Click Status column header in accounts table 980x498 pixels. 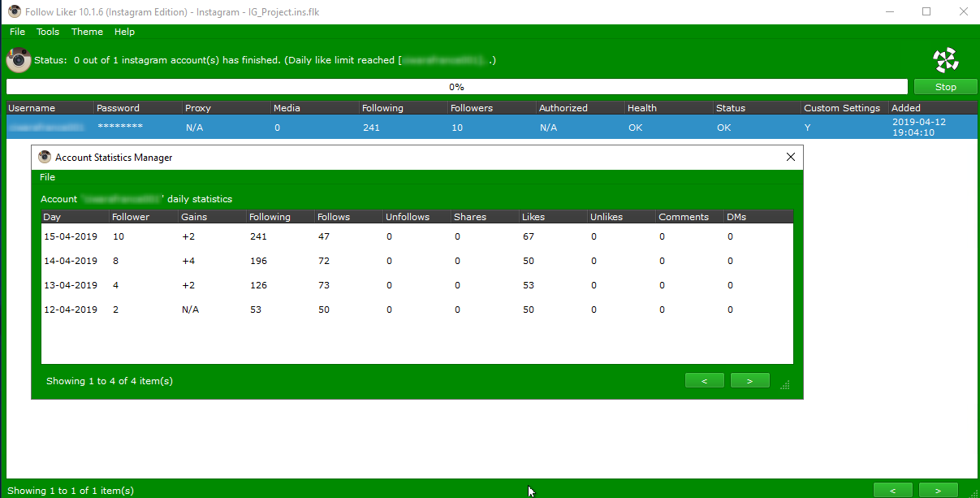pos(758,108)
